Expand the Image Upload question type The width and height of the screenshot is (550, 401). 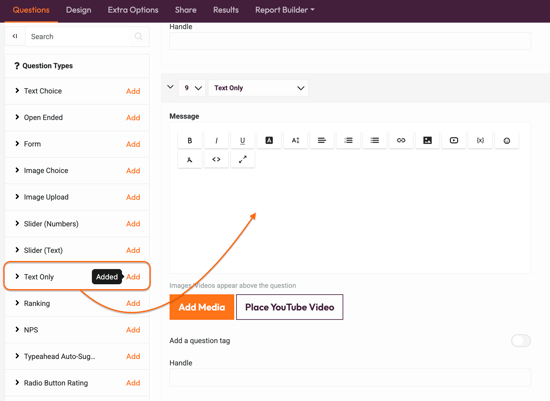pyautogui.click(x=17, y=196)
